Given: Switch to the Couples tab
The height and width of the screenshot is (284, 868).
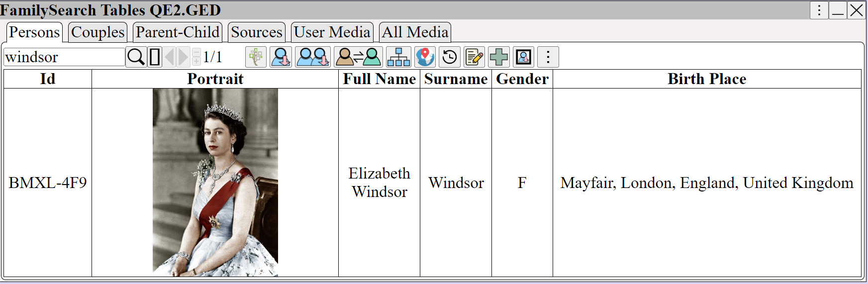Looking at the screenshot, I should (x=97, y=32).
